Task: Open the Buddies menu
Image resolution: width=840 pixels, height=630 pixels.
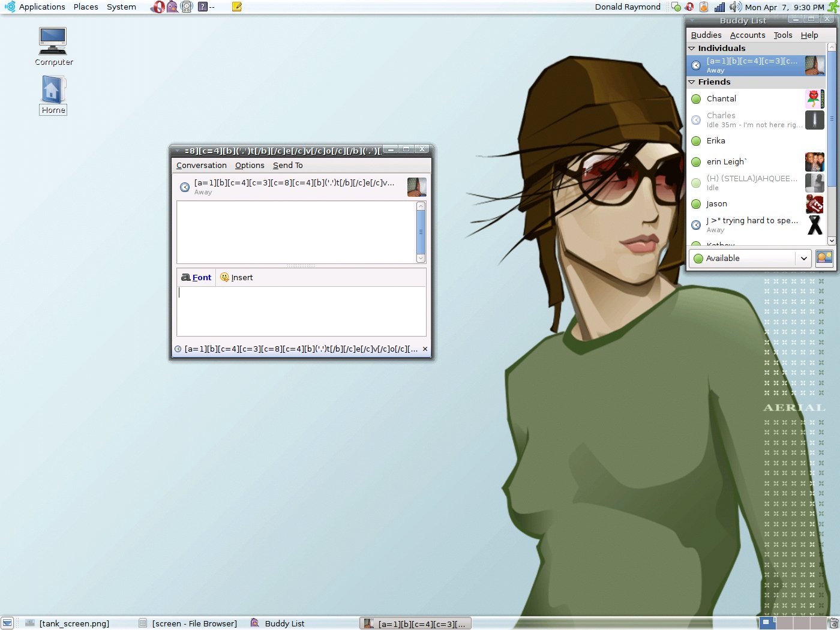Action: (706, 35)
